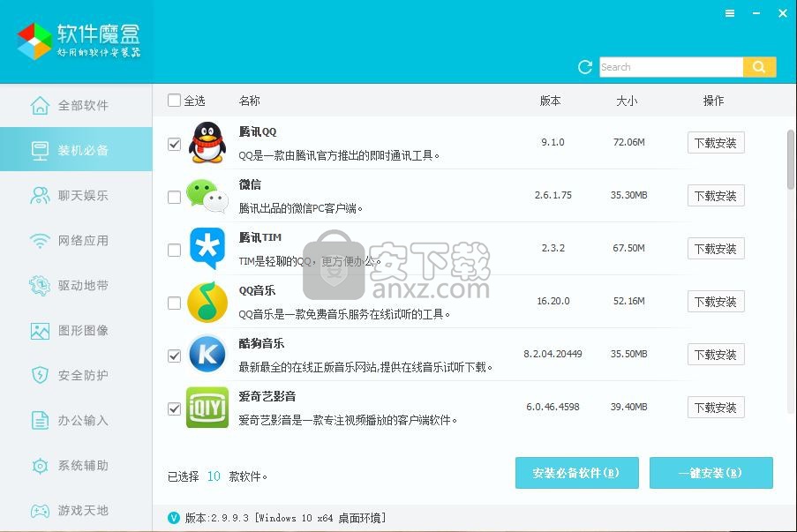Screen dimensions: 797x532
Task: Click the 酷狗音乐 blue K icon
Action: point(207,354)
